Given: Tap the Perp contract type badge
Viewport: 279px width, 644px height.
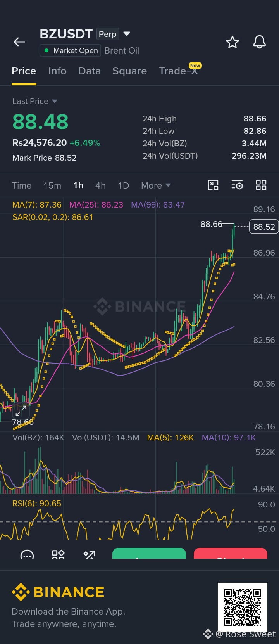Looking at the screenshot, I should click(107, 34).
